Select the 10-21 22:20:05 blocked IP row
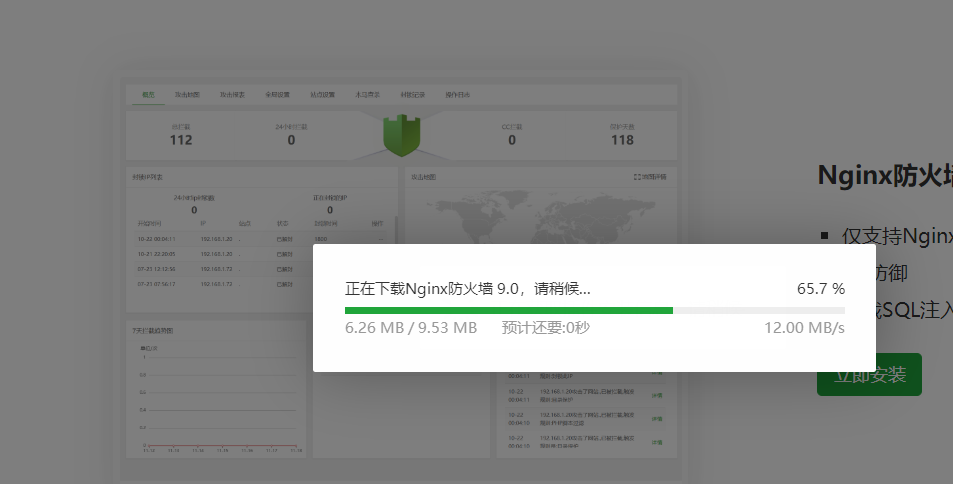Image resolution: width=953 pixels, height=484 pixels. (x=224, y=254)
